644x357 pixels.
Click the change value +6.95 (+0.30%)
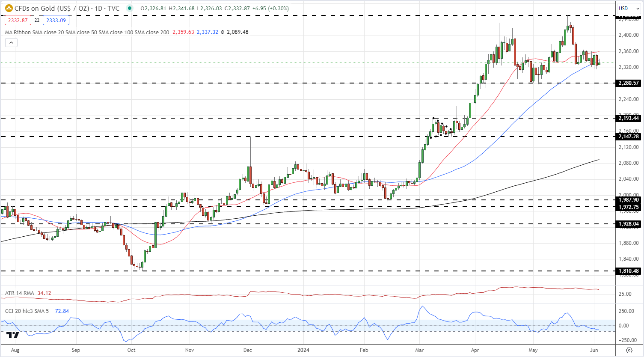coord(270,9)
